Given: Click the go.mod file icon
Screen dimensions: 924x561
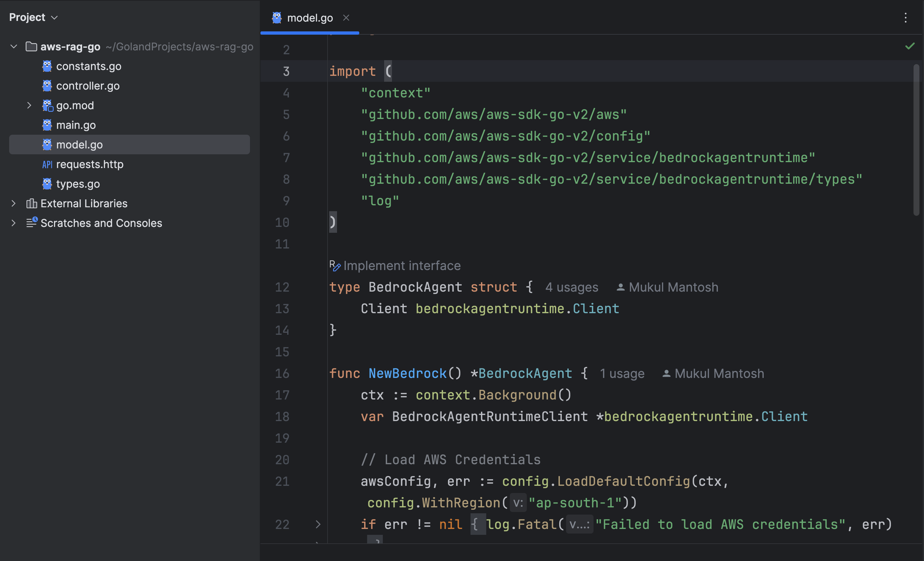Looking at the screenshot, I should point(47,106).
